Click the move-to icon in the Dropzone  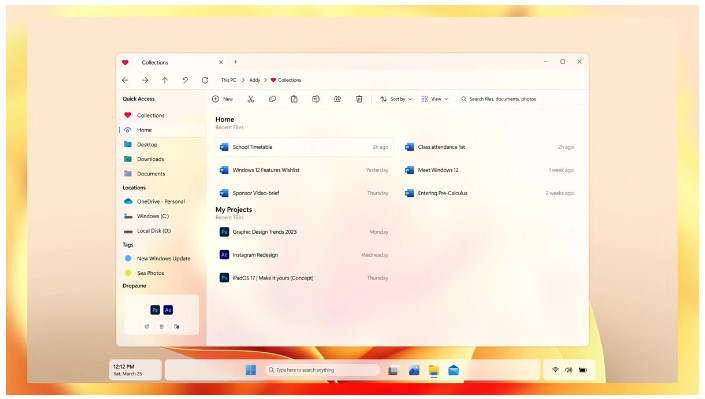pos(176,327)
